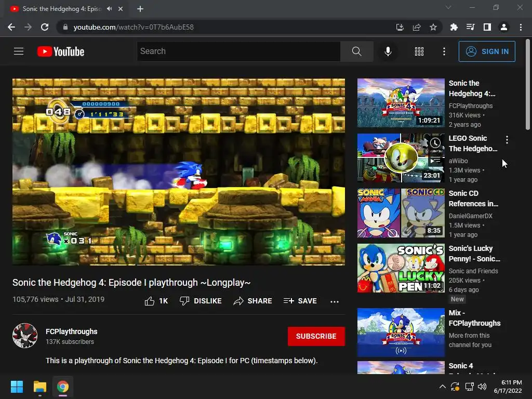Add LEGO Sonic video to queue
Screen dimensions: 532x399
click(x=435, y=159)
